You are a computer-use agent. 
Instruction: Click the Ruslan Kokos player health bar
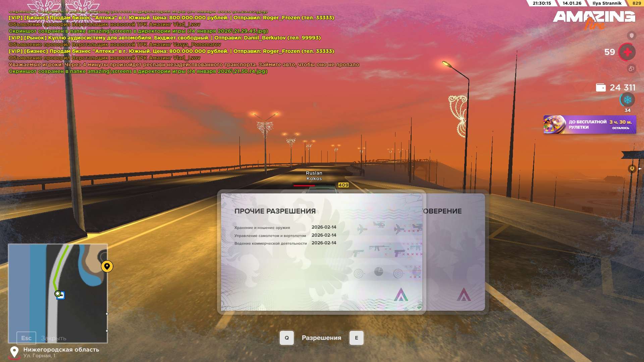pyautogui.click(x=314, y=185)
